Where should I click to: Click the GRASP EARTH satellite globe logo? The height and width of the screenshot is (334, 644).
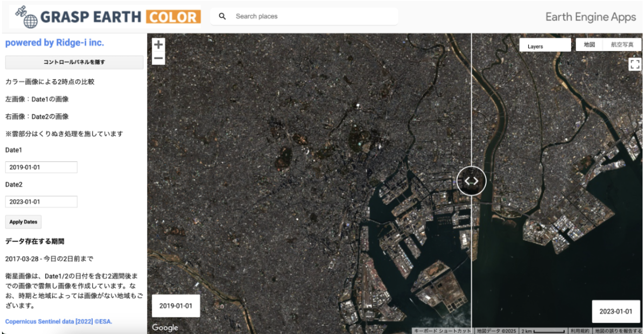tap(27, 16)
